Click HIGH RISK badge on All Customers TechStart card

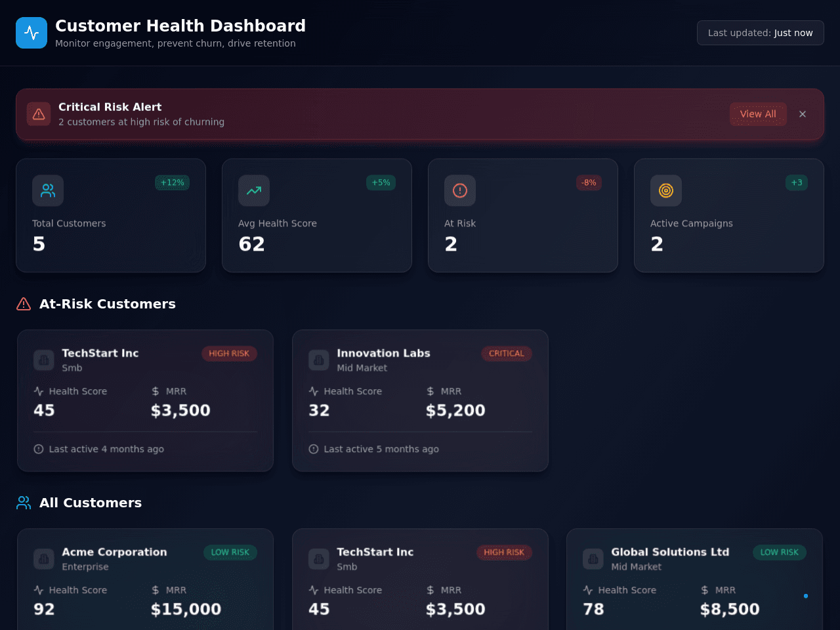pyautogui.click(x=504, y=553)
